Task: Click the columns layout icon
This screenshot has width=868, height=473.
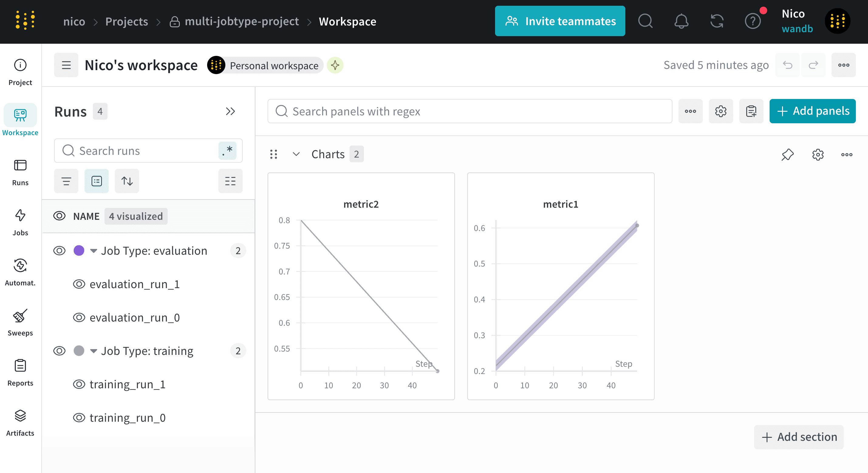Action: 230,181
